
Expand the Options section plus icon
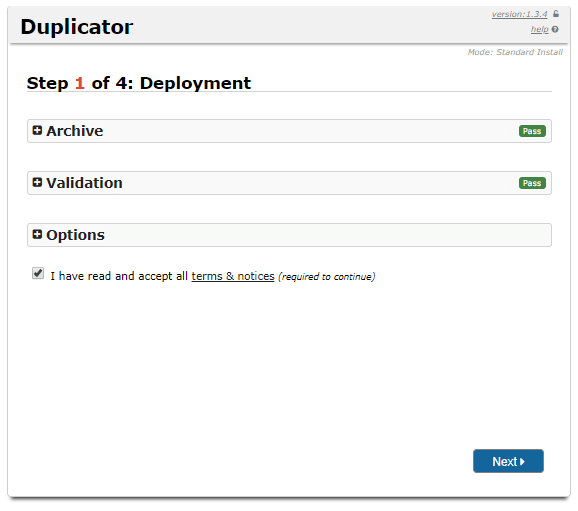tap(37, 234)
